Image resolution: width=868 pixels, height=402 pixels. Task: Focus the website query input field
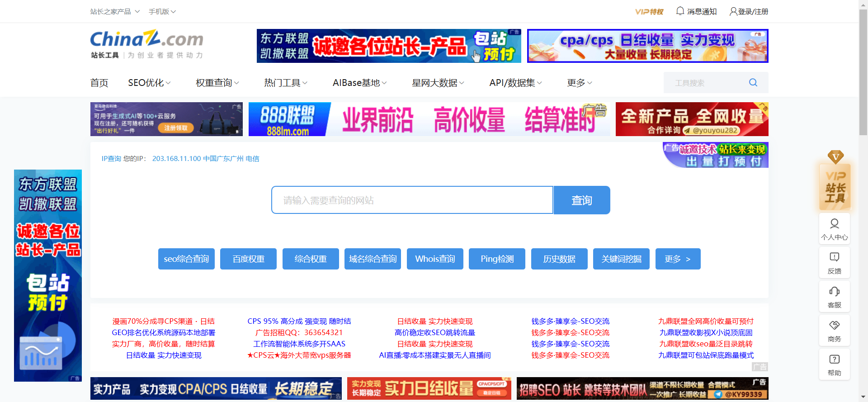(412, 200)
